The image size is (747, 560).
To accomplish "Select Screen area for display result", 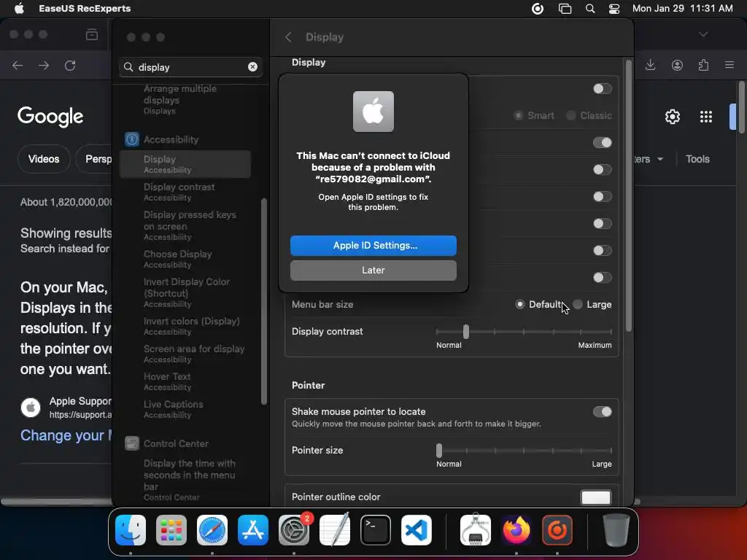I will pos(186,354).
